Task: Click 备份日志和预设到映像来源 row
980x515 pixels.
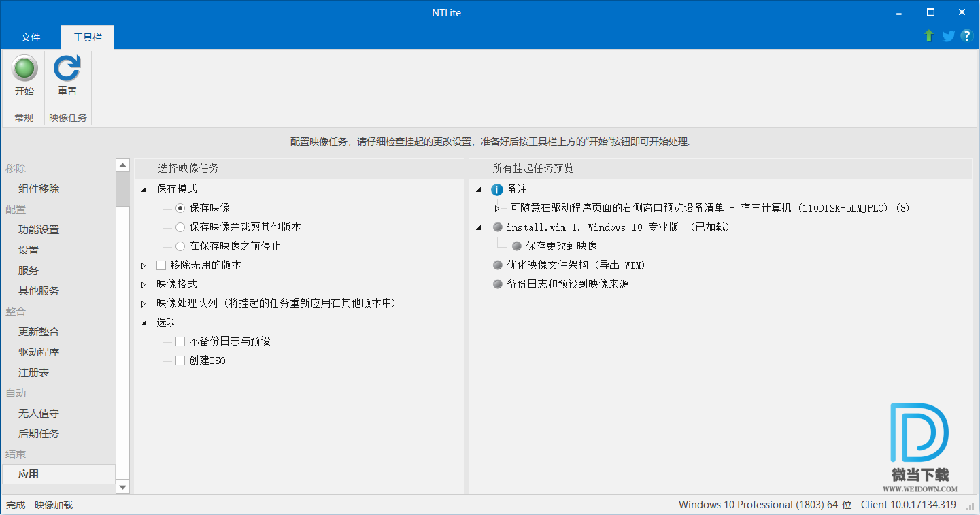Action: [x=568, y=284]
